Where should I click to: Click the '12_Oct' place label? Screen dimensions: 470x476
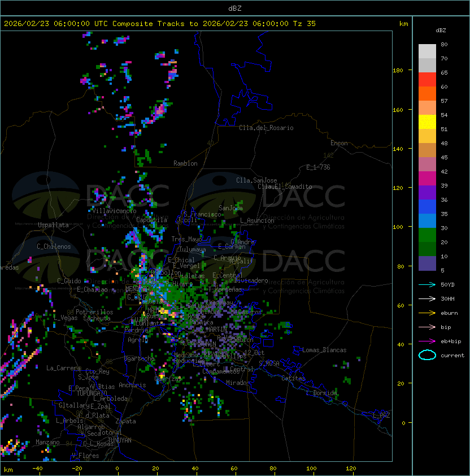point(254,353)
